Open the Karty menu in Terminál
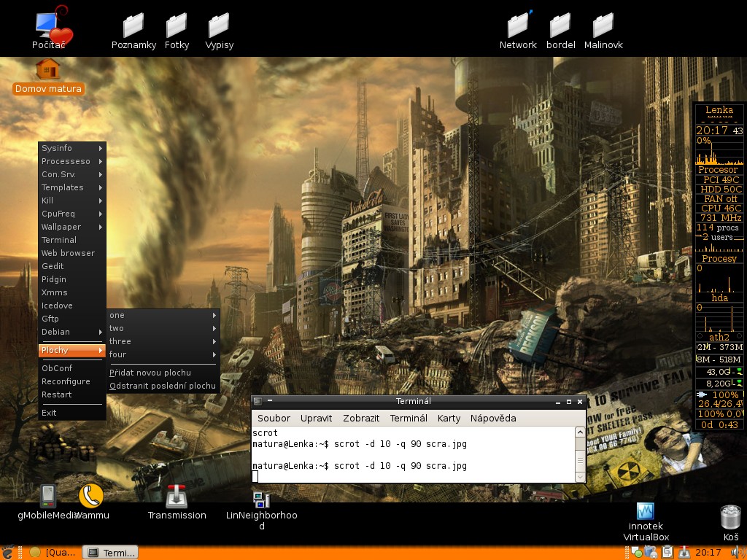 (x=449, y=418)
